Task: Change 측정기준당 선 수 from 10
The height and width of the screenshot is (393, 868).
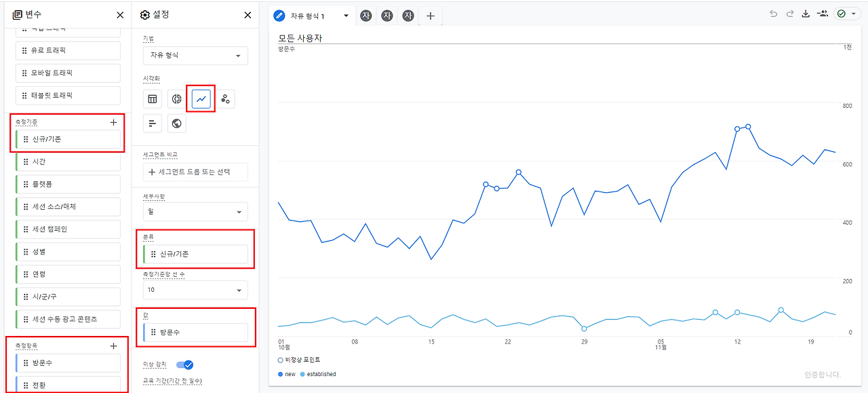Action: [x=195, y=290]
